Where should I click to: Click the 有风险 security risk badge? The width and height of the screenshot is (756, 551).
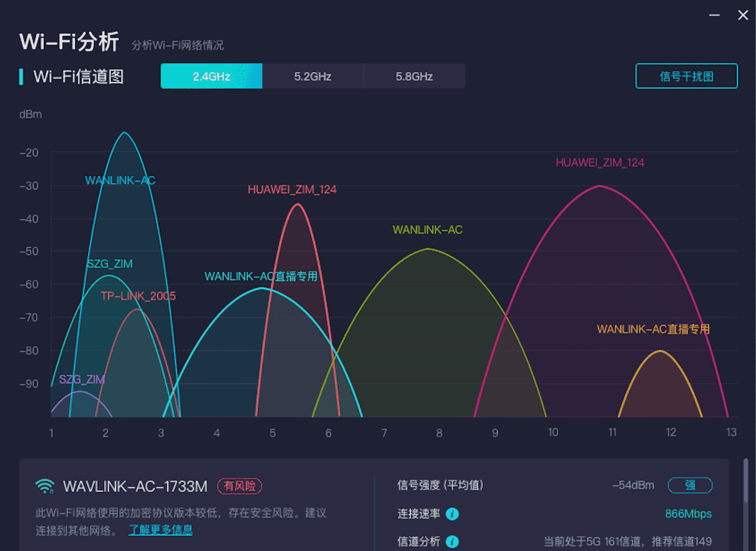tap(240, 486)
